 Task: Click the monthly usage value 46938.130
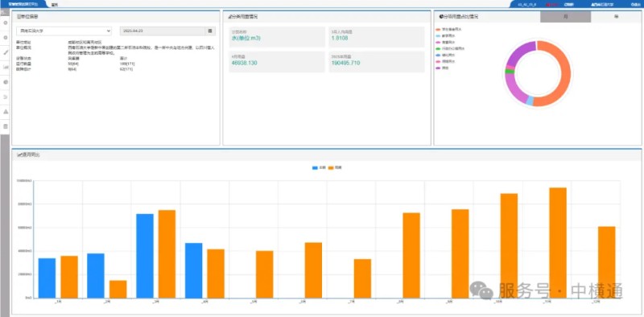pos(245,64)
